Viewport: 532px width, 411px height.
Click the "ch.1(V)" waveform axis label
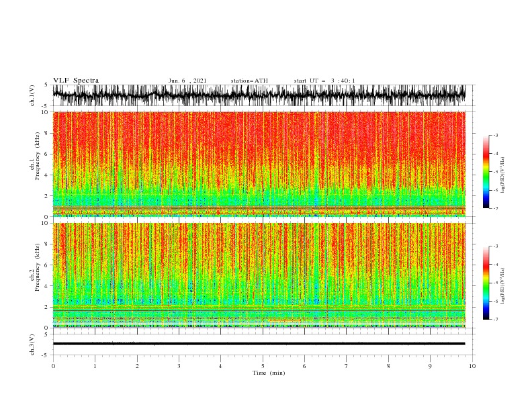click(x=32, y=95)
